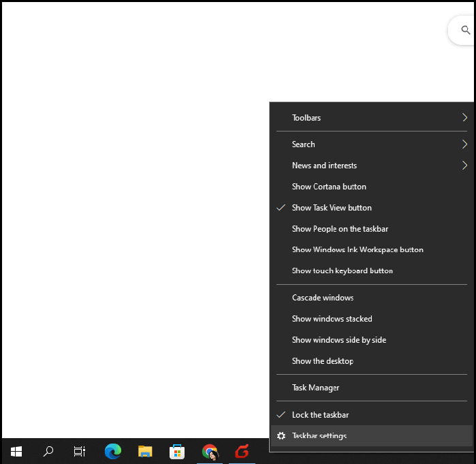The image size is (476, 464).
Task: Click the search icon at top right
Action: [x=465, y=30]
